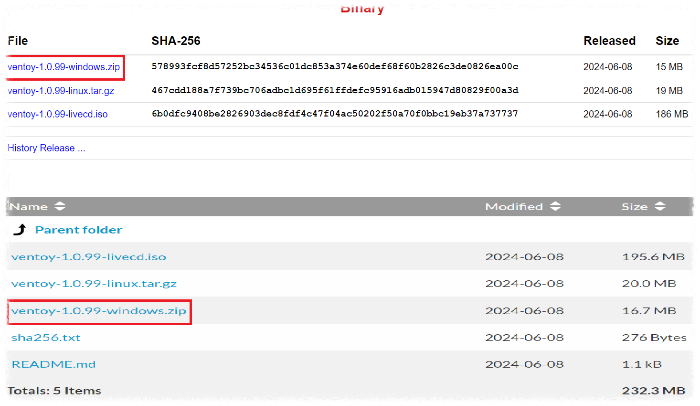
Task: Download ventoy-1.0.99-windows.zip from the SHA-256 table
Action: click(64, 67)
